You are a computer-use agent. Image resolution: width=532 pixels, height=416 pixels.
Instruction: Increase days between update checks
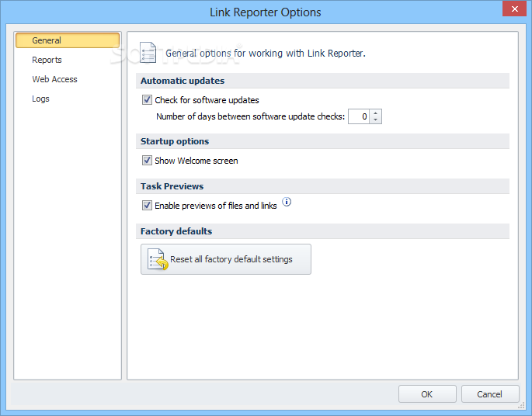376,113
